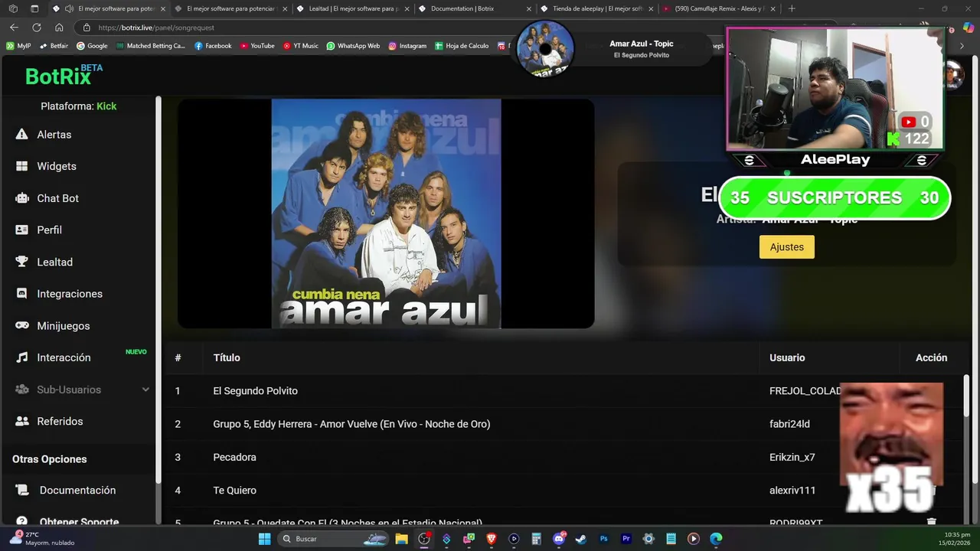The height and width of the screenshot is (551, 980).
Task: Open the Integraciones icon
Action: [x=22, y=294]
